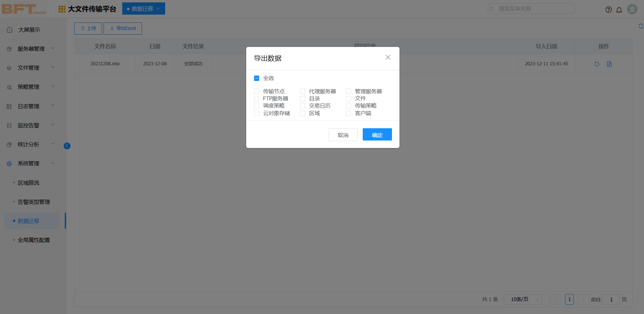Collapse the sidebar with the round arrow
This screenshot has height=314, width=644.
pyautogui.click(x=67, y=146)
